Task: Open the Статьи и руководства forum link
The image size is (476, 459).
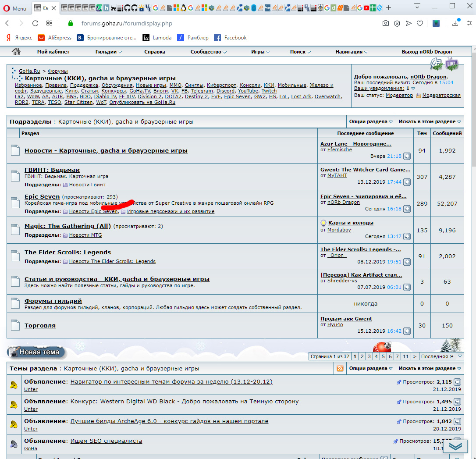Action: coord(117,279)
